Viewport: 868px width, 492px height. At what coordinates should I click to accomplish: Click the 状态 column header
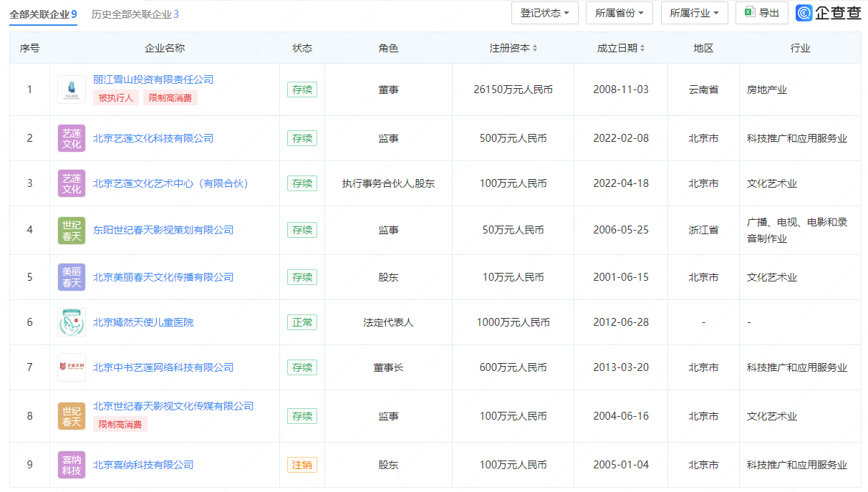click(x=302, y=48)
